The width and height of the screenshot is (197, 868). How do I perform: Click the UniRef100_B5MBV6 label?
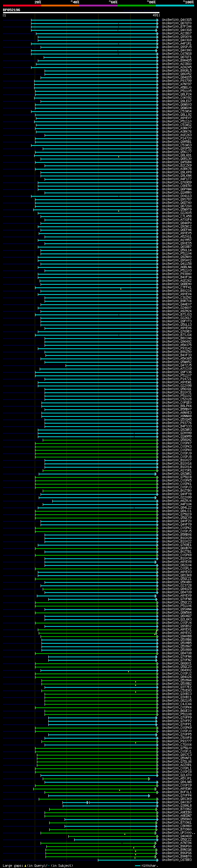click(x=177, y=535)
